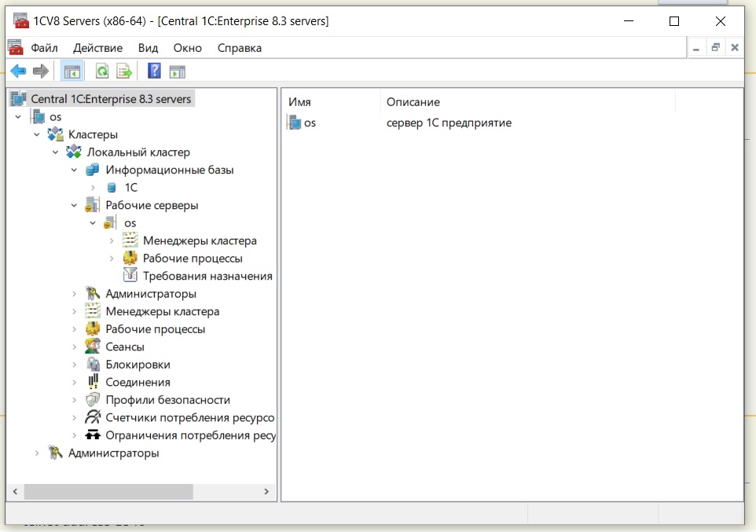Select the Требования назначения funnel icon
756x532 pixels.
pyautogui.click(x=130, y=275)
